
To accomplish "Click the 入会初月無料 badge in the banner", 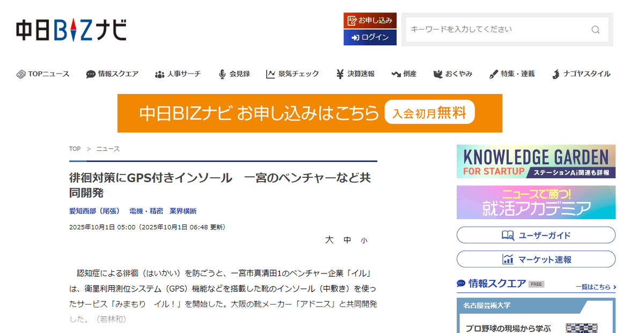I will coord(430,113).
